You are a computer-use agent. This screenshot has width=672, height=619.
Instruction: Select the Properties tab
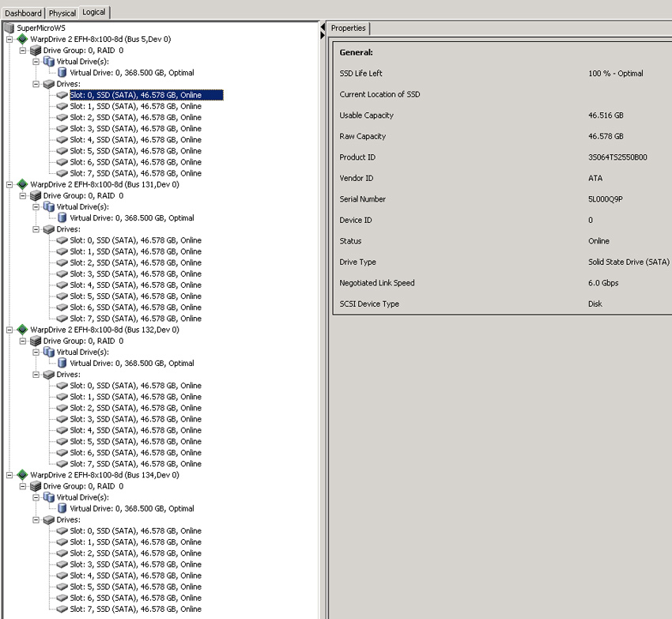tap(348, 28)
